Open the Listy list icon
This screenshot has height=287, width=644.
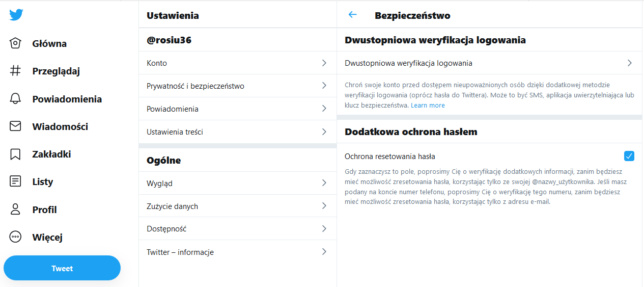[16, 181]
